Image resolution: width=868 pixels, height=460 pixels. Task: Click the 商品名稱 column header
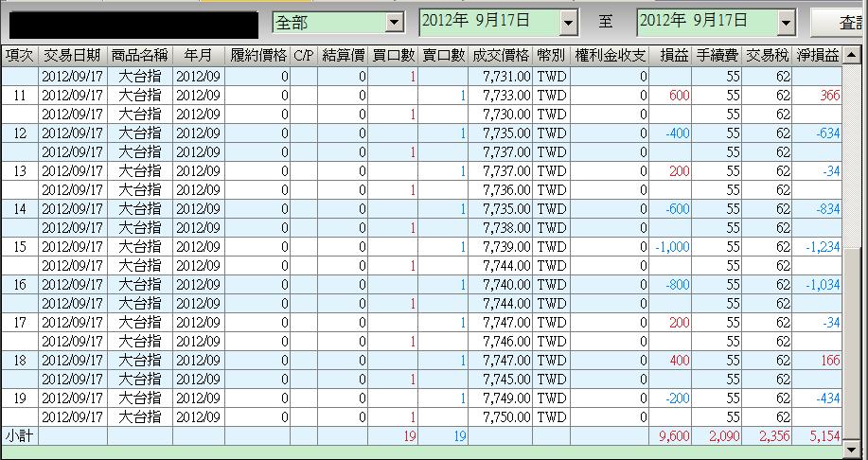pos(140,55)
